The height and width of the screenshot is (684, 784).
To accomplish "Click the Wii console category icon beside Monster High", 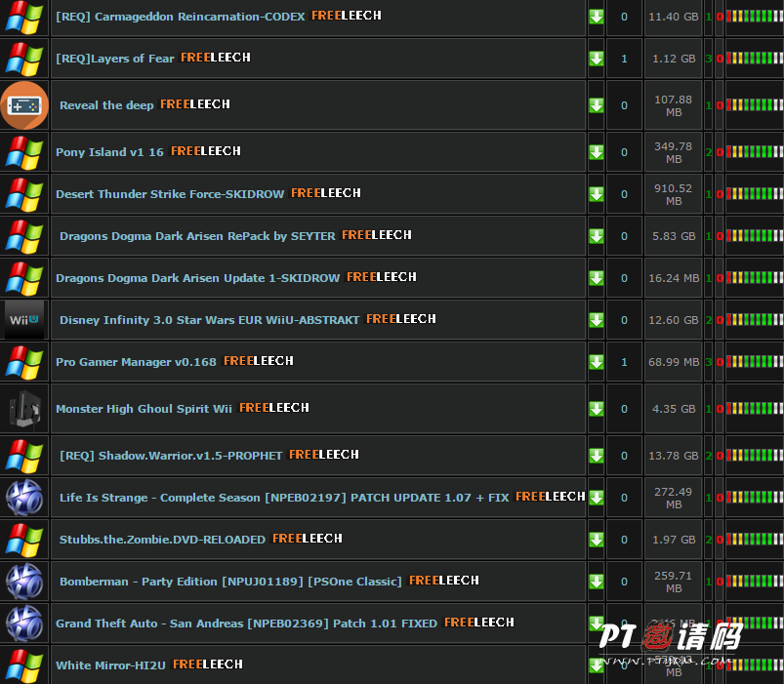I will coord(24,409).
